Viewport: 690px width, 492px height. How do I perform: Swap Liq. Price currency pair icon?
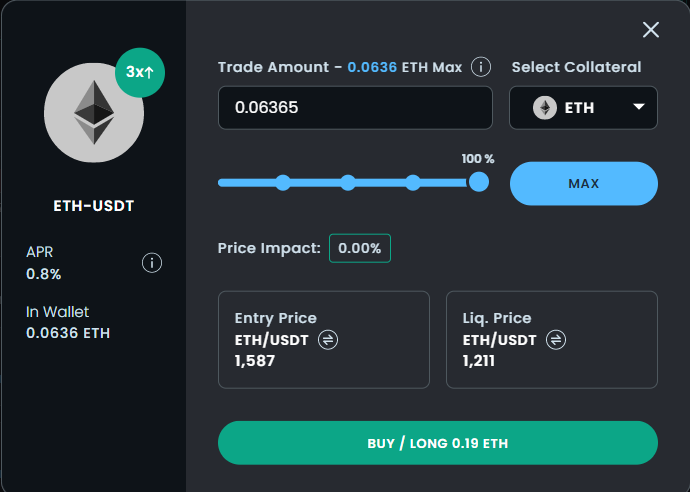(556, 340)
